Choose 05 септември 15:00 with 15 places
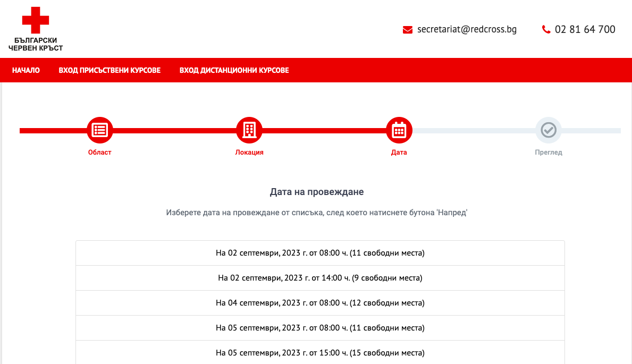632x364 pixels. pyautogui.click(x=320, y=353)
